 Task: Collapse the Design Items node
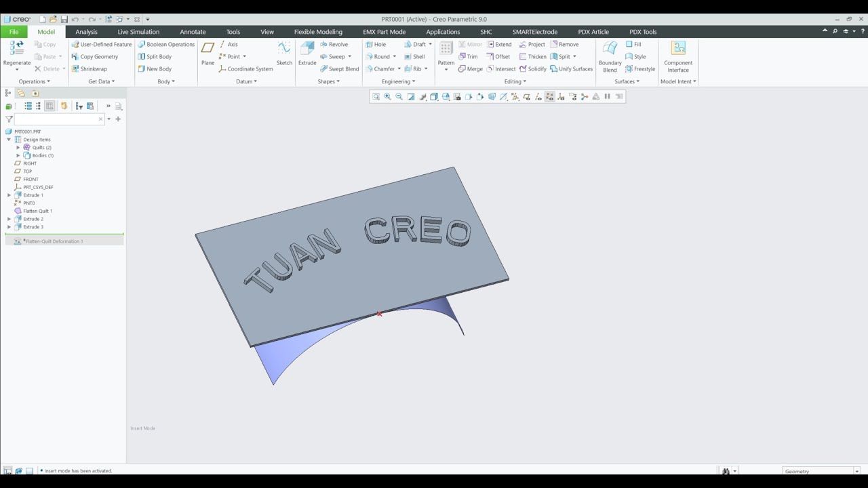tap(9, 139)
